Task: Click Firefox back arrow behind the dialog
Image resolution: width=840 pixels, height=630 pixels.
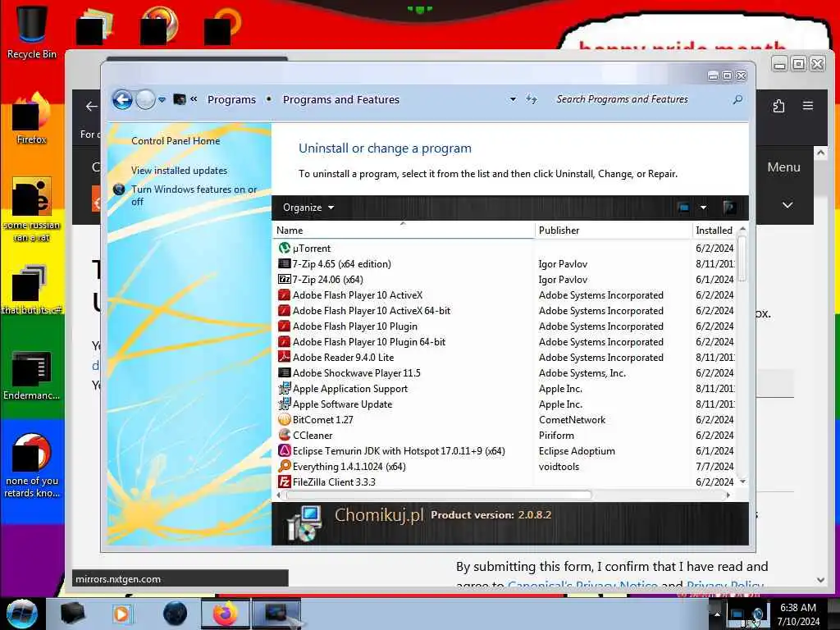Action: point(92,106)
